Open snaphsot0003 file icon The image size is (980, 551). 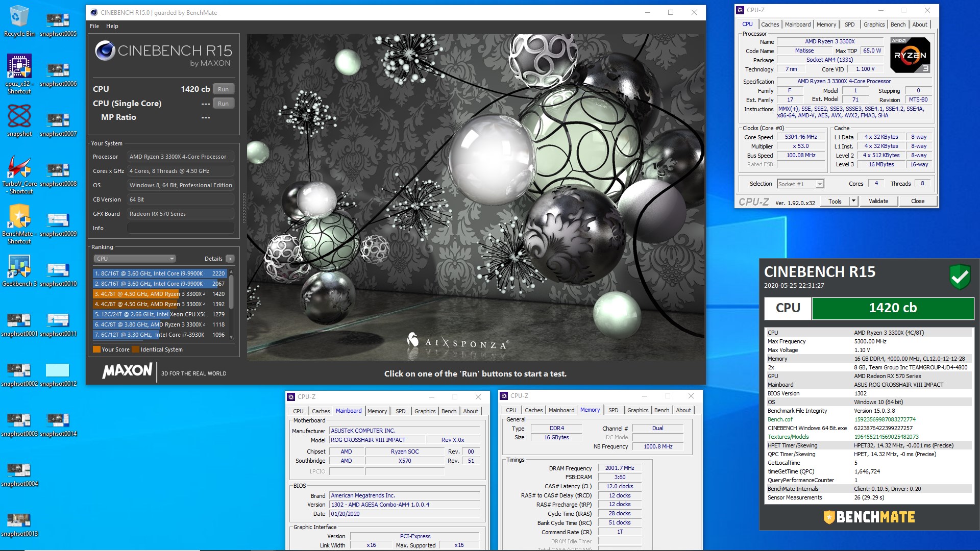click(19, 424)
